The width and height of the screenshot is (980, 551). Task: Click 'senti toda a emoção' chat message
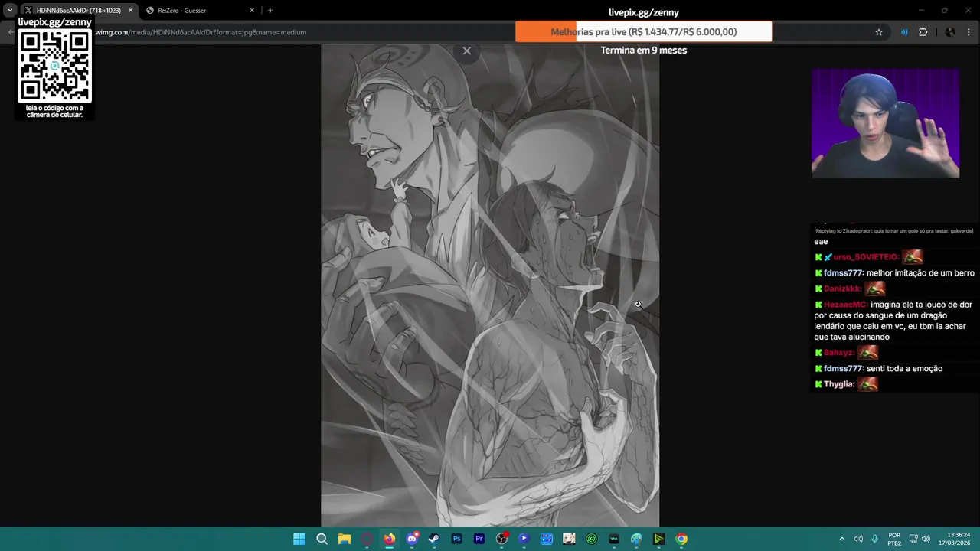pyautogui.click(x=904, y=369)
